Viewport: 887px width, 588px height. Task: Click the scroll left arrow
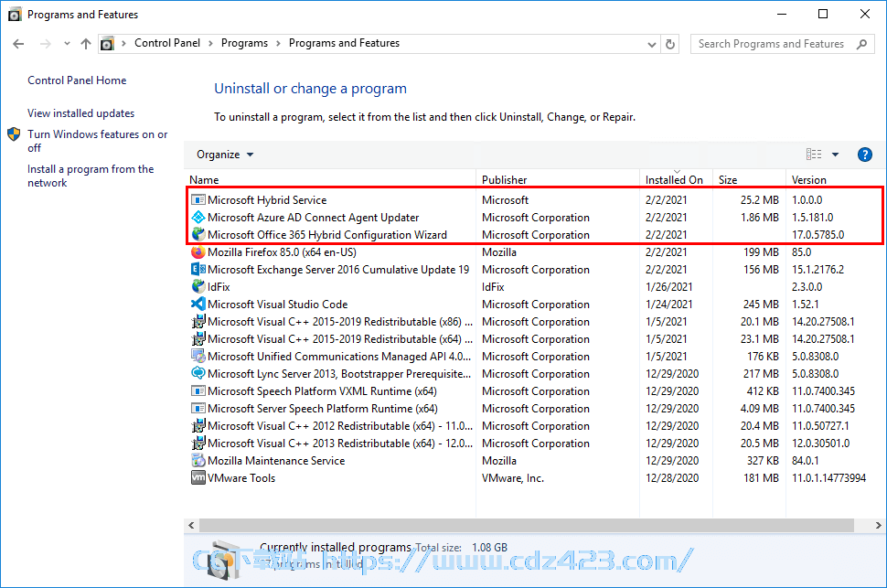tap(191, 525)
